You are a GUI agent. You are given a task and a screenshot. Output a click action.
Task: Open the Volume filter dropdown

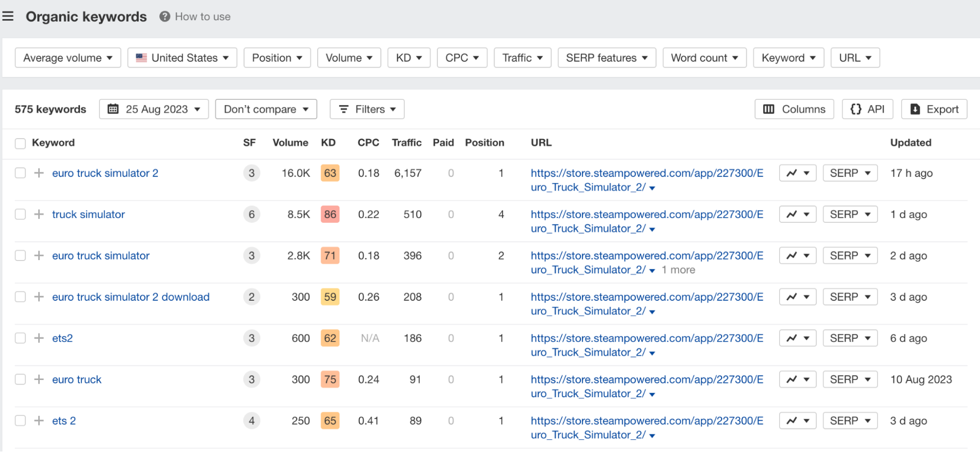coord(349,58)
